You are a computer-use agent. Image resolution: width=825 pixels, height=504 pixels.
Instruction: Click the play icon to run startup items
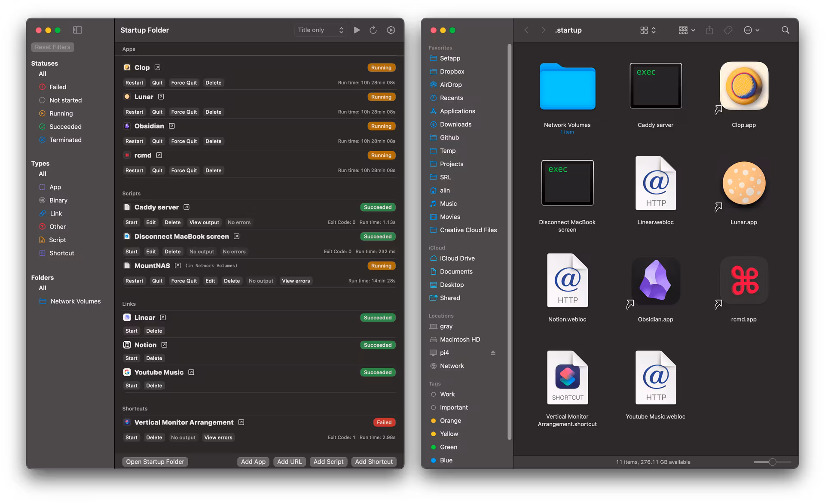coord(357,30)
